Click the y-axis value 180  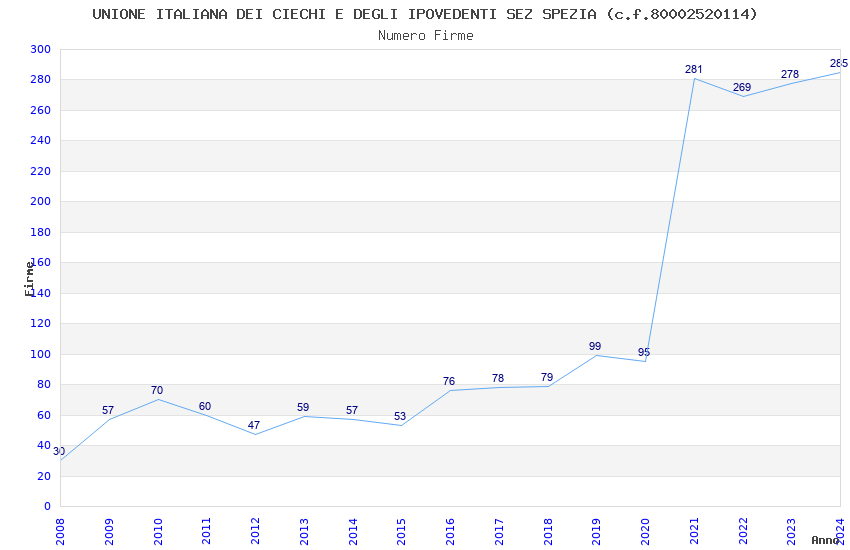pos(41,232)
